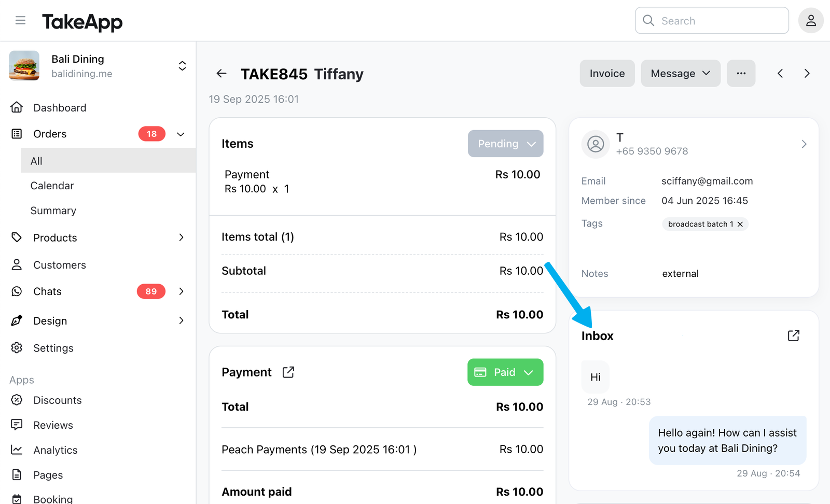The width and height of the screenshot is (830, 504).
Task: Open the Analytics app
Action: pos(56,450)
